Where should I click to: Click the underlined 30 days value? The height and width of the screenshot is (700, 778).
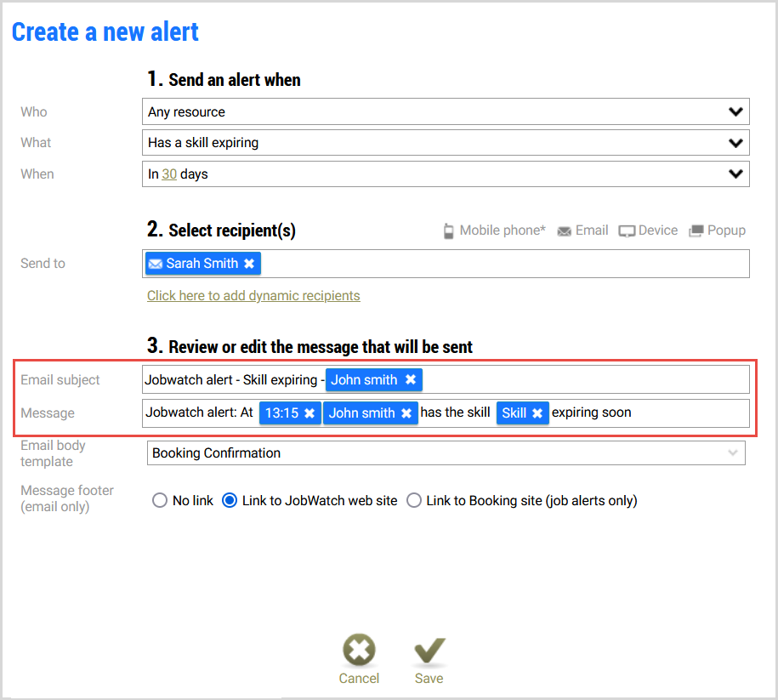point(169,174)
